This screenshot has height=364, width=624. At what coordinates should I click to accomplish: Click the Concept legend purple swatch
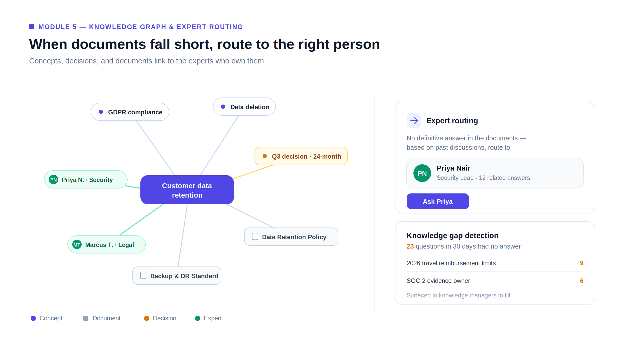(x=33, y=318)
